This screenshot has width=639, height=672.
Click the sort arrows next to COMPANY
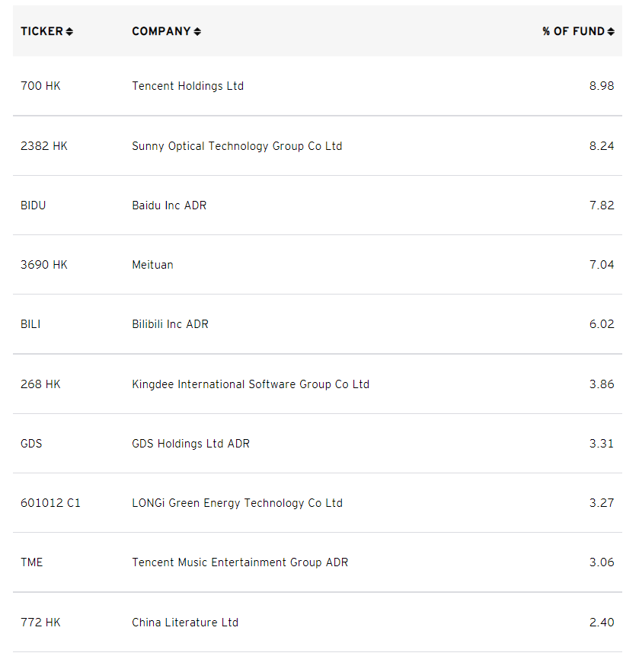tap(197, 32)
